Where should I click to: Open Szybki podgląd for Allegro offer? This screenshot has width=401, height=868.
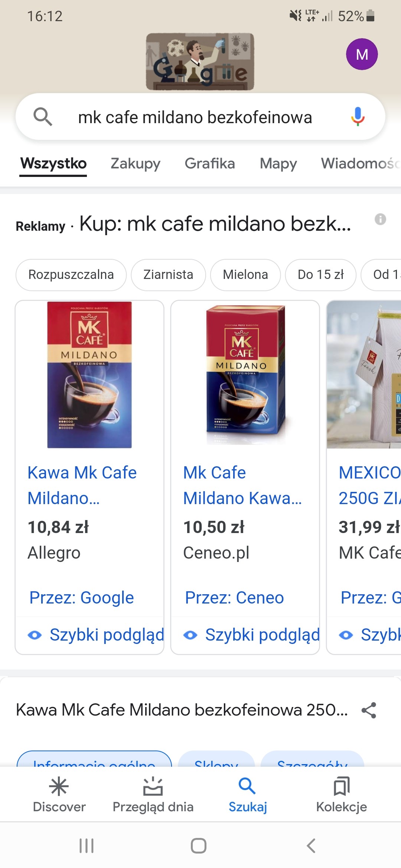(96, 635)
